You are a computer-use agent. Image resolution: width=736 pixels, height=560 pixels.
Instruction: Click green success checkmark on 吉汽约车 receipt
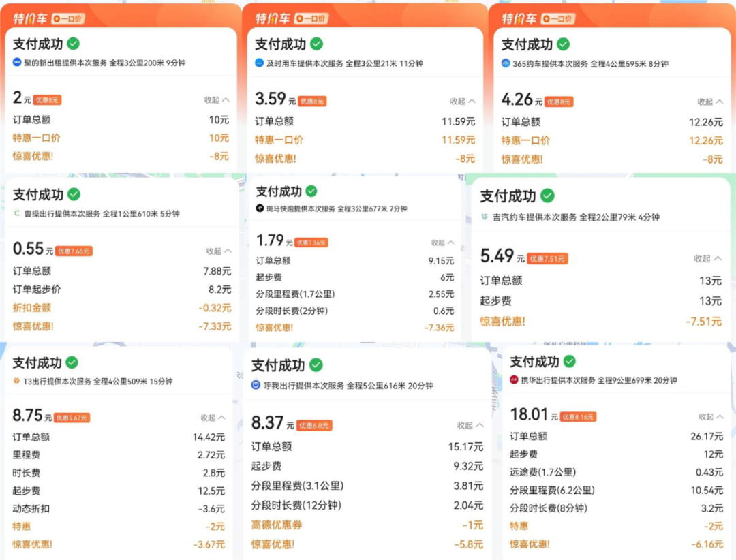(x=547, y=196)
